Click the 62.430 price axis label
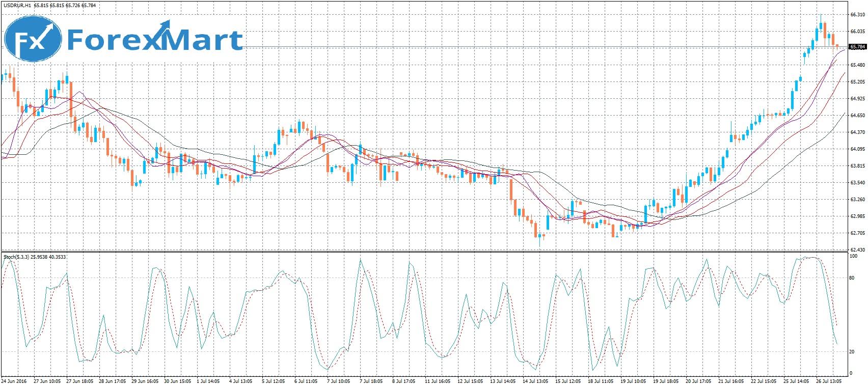 pos(857,250)
